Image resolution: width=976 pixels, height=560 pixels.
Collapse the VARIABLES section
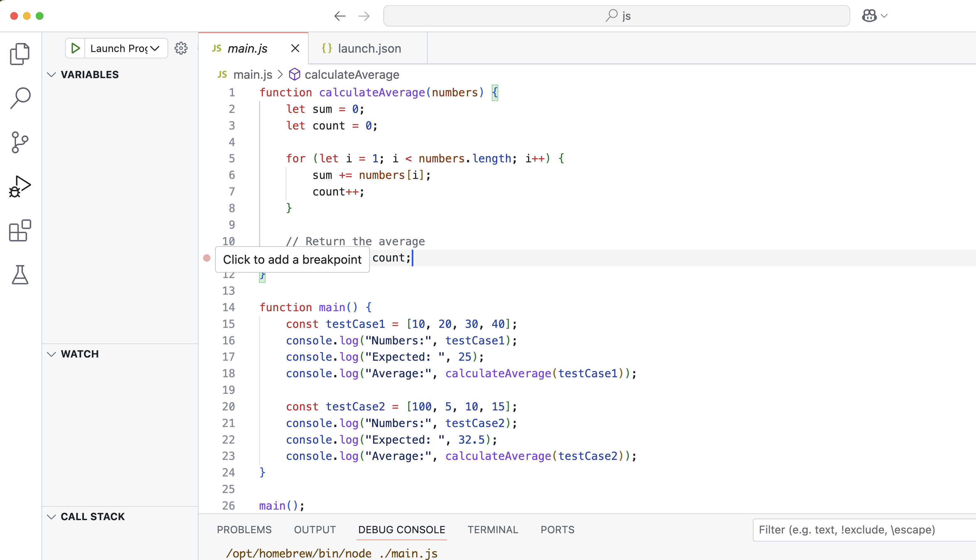51,75
